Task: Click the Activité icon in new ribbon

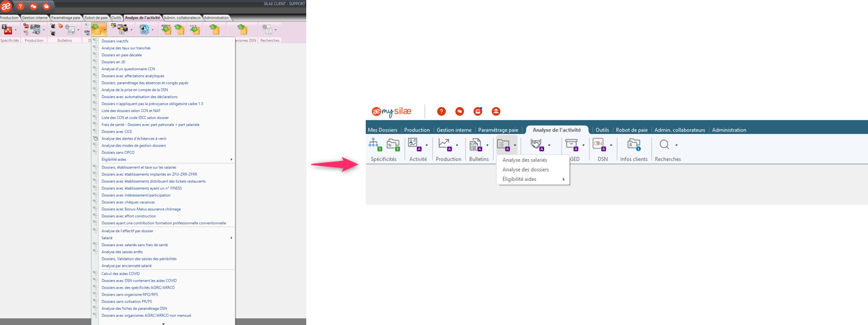Action: click(414, 145)
